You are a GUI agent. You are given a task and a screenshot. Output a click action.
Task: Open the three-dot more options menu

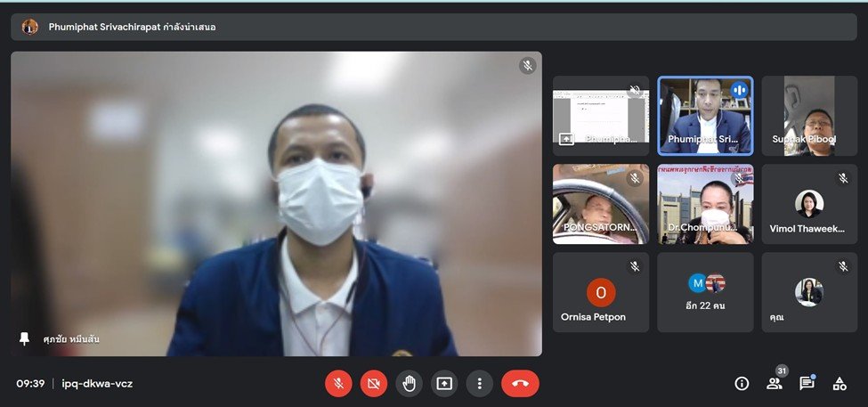pyautogui.click(x=479, y=383)
